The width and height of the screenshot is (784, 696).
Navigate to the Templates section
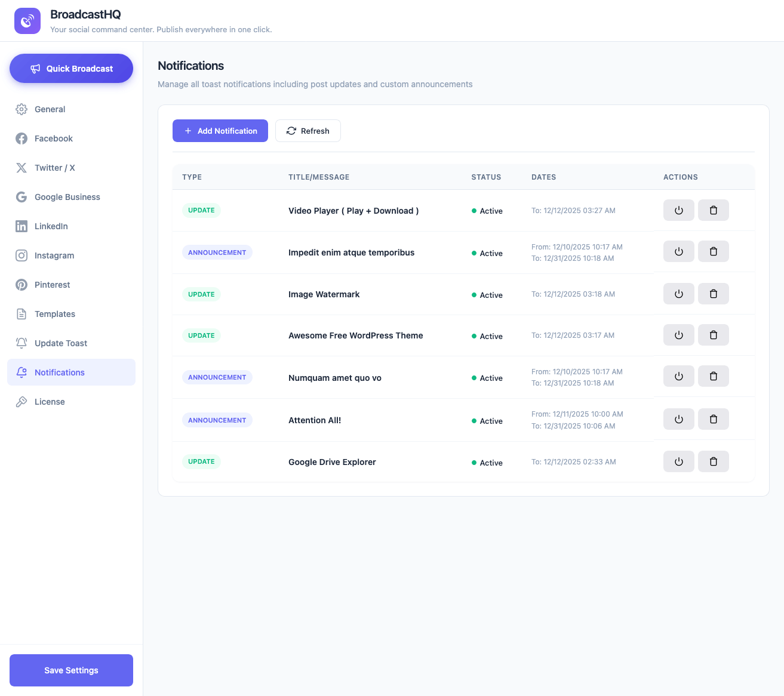[54, 314]
